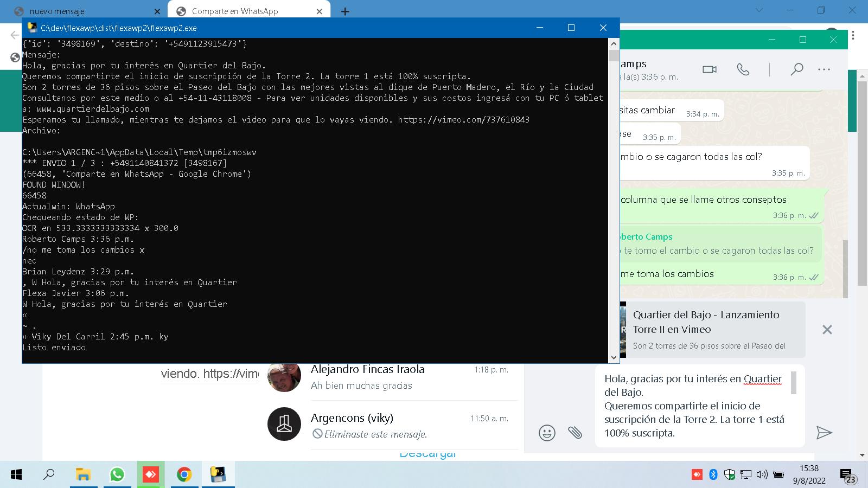This screenshot has height=488, width=868.
Task: Attach a file with paperclip icon
Action: (575, 433)
